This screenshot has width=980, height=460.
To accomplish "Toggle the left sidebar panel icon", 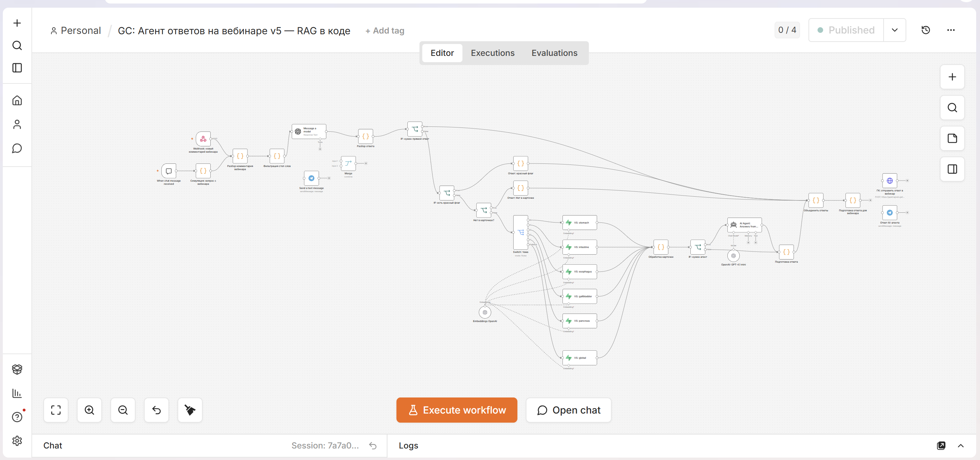I will (17, 68).
